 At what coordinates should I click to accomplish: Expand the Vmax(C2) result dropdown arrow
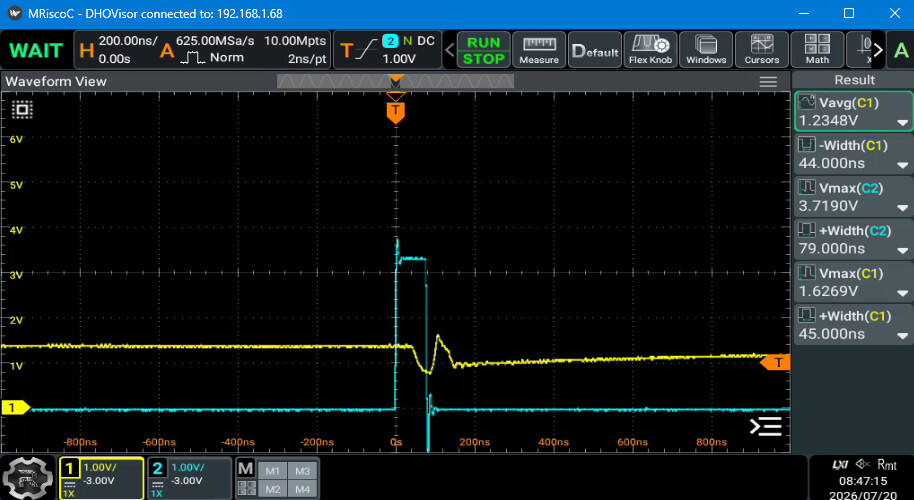click(x=903, y=208)
